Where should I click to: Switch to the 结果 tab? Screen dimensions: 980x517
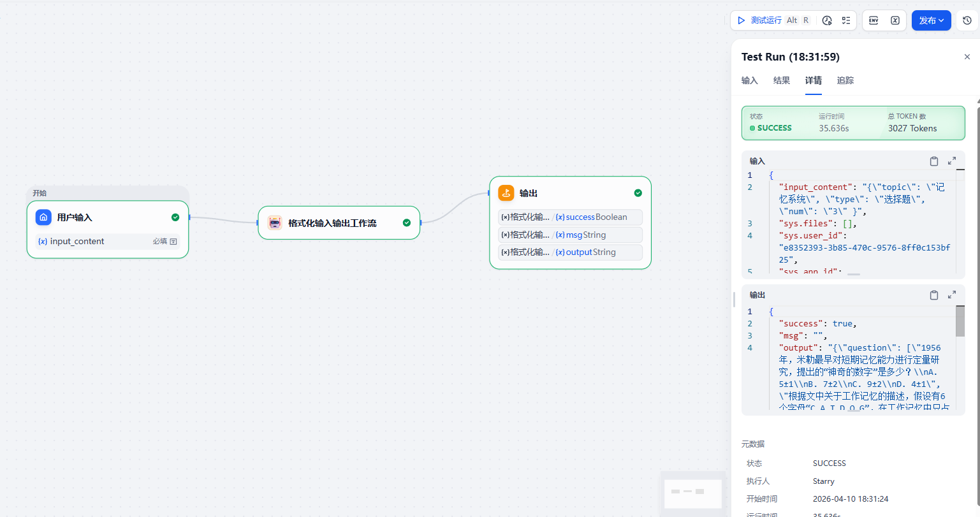[x=781, y=80]
